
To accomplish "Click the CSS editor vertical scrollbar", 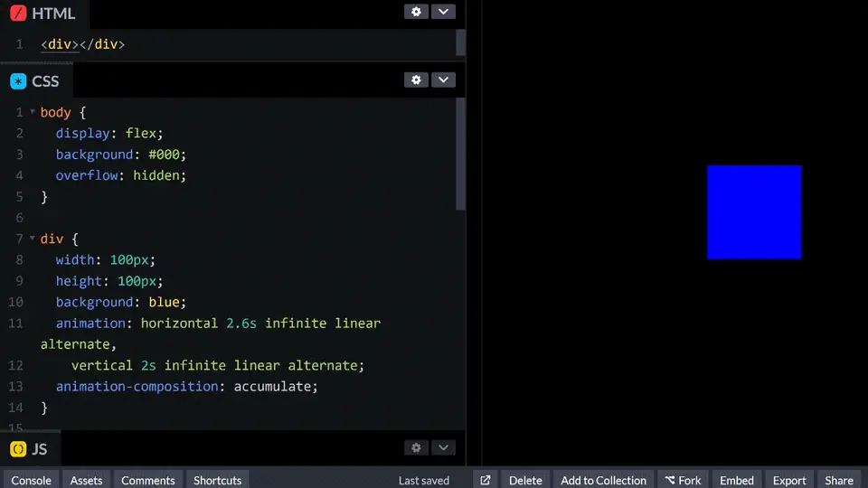I will 460,154.
